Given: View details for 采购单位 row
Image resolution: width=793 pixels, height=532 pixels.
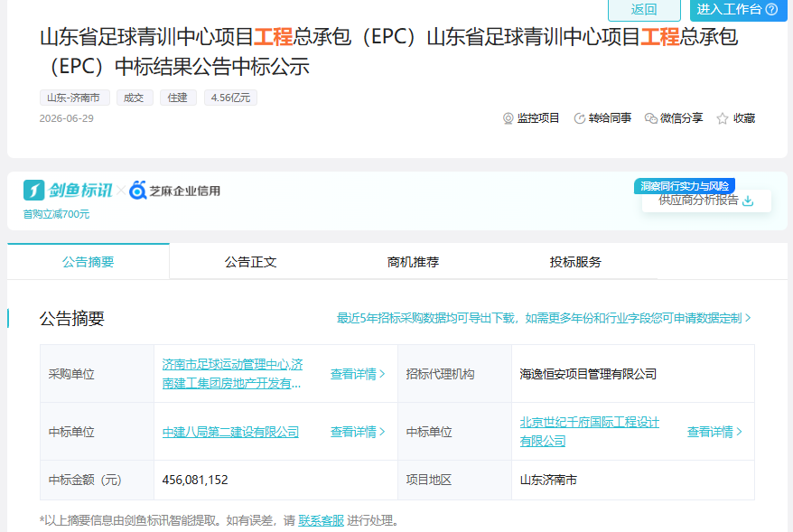Looking at the screenshot, I should click(x=358, y=374).
